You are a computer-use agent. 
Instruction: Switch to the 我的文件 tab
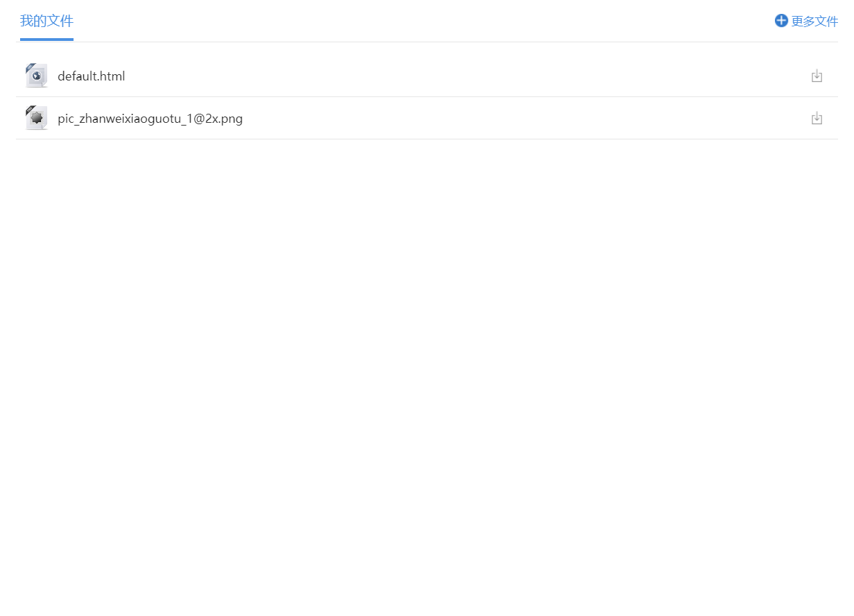point(46,21)
